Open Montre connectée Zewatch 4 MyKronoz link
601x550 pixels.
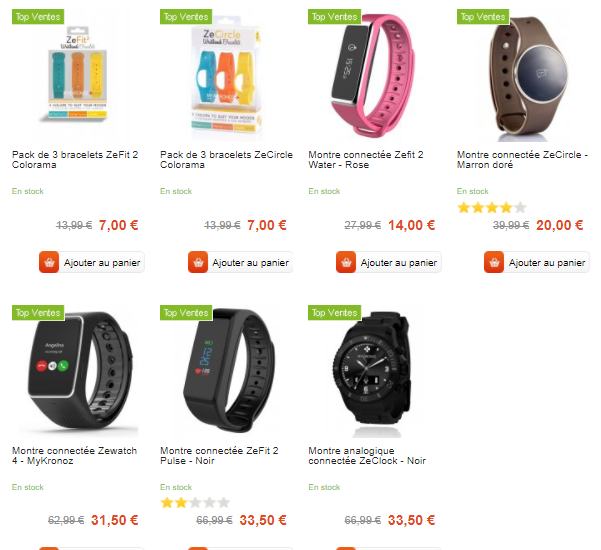74,455
